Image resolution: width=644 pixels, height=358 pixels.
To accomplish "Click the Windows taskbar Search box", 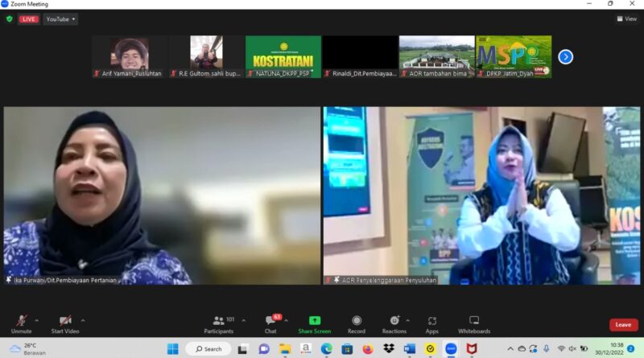I will (208, 348).
